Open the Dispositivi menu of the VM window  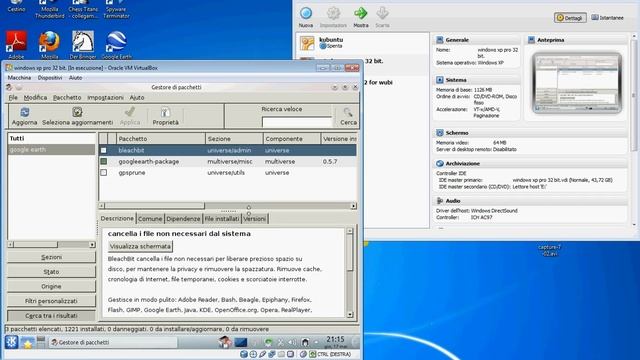click(50, 78)
